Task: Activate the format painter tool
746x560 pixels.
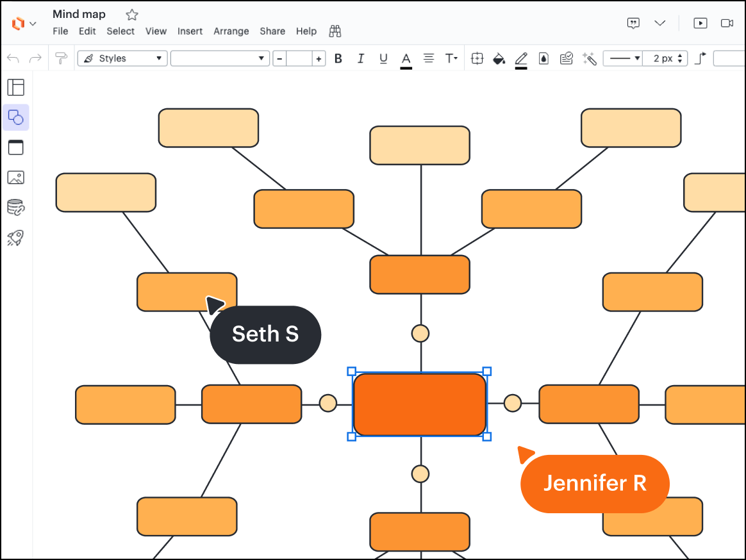Action: 62,58
